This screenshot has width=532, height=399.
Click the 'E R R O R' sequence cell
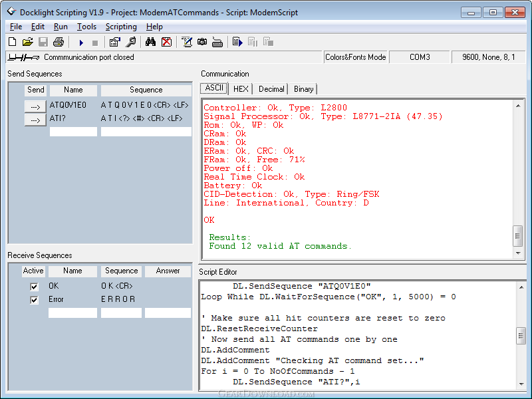[x=118, y=299]
